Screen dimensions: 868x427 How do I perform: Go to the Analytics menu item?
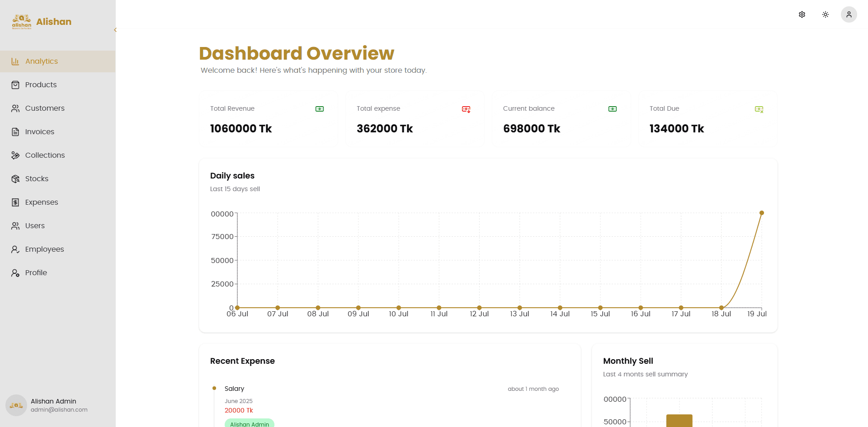click(x=58, y=61)
